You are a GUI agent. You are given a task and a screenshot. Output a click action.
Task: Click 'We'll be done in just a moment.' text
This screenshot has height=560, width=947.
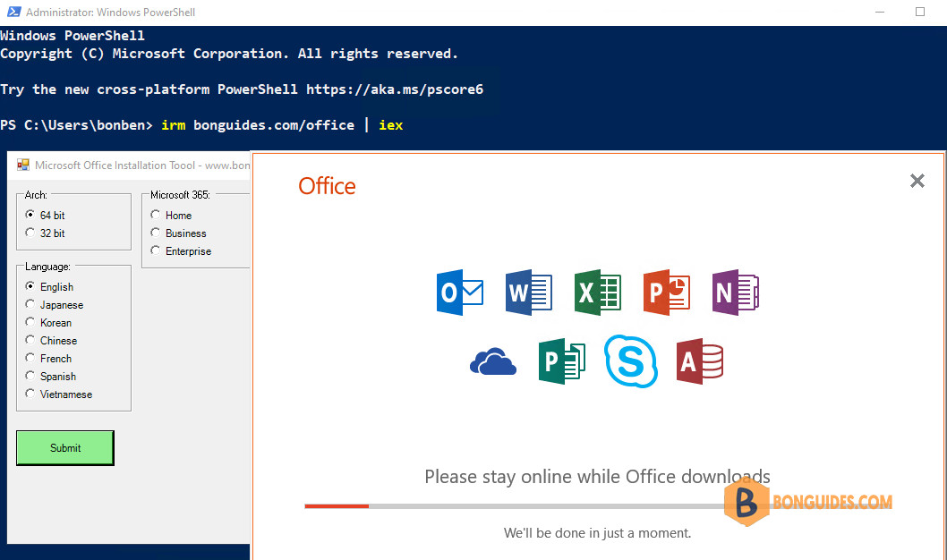(x=597, y=533)
